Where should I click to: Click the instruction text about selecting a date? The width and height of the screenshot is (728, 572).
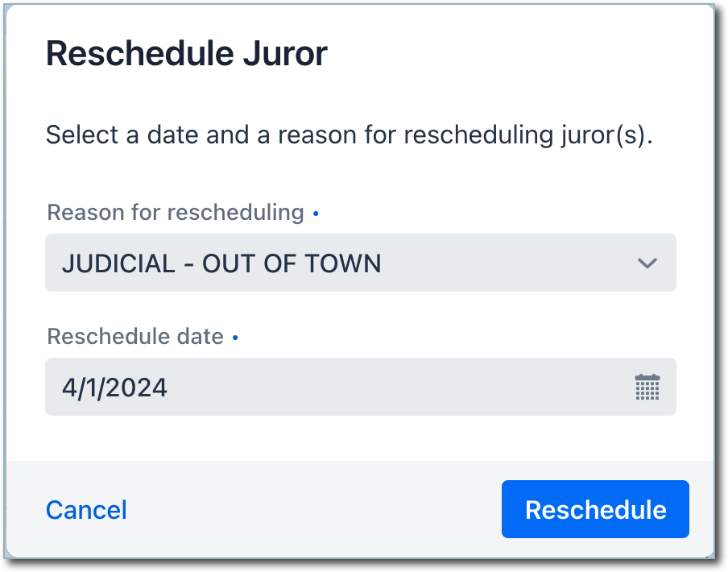(x=348, y=135)
